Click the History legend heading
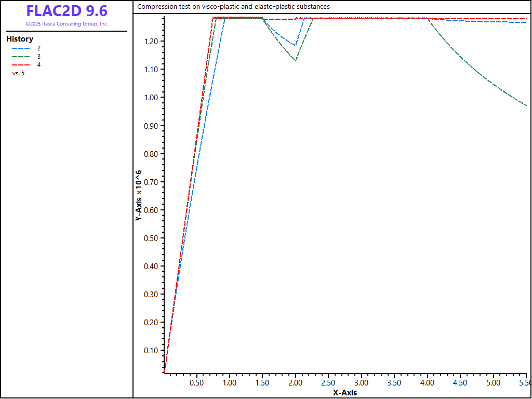532x399 pixels. (x=20, y=39)
